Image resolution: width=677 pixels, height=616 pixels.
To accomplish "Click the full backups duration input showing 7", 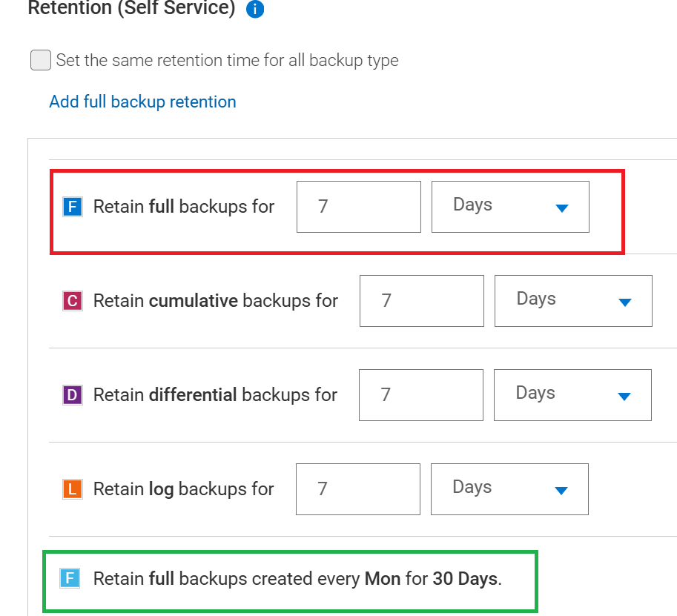I will click(358, 207).
